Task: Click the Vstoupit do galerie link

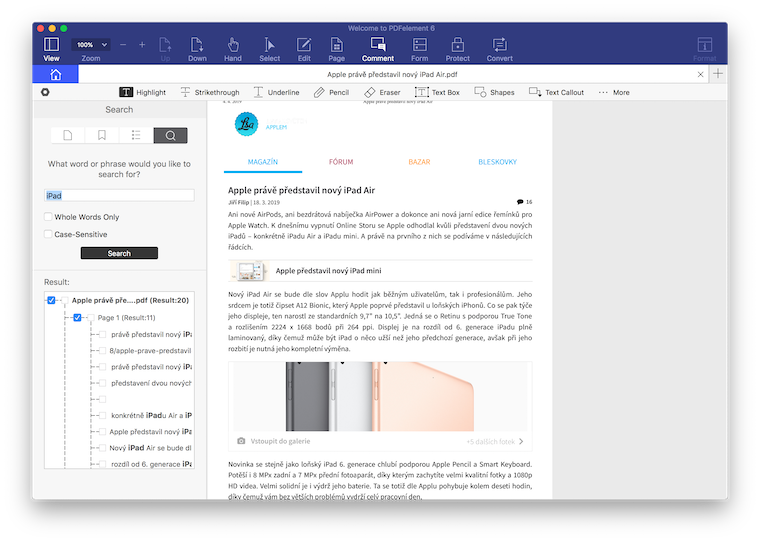Action: pos(280,441)
